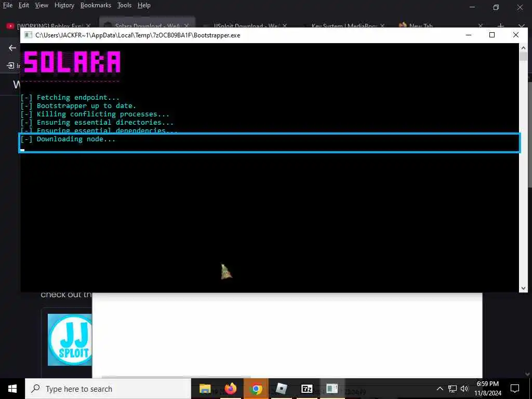Switch to Firefox in the taskbar

tap(230, 389)
